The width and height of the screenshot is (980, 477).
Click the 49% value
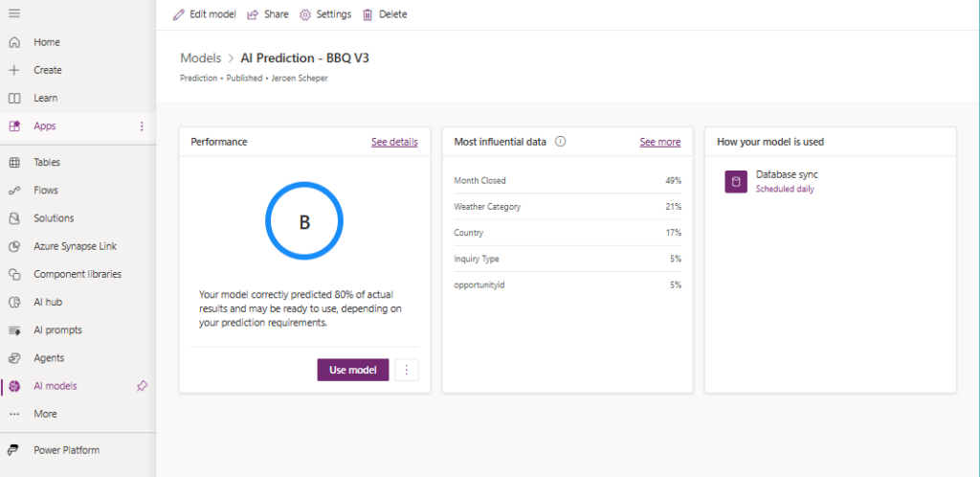click(673, 181)
